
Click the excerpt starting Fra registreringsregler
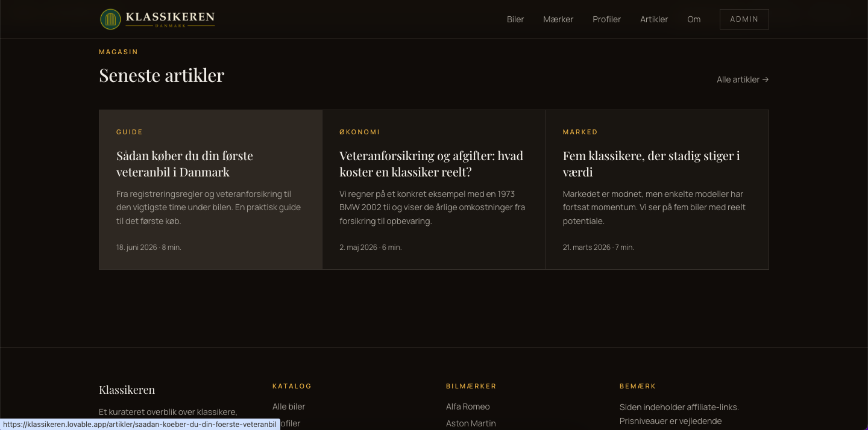pos(209,208)
